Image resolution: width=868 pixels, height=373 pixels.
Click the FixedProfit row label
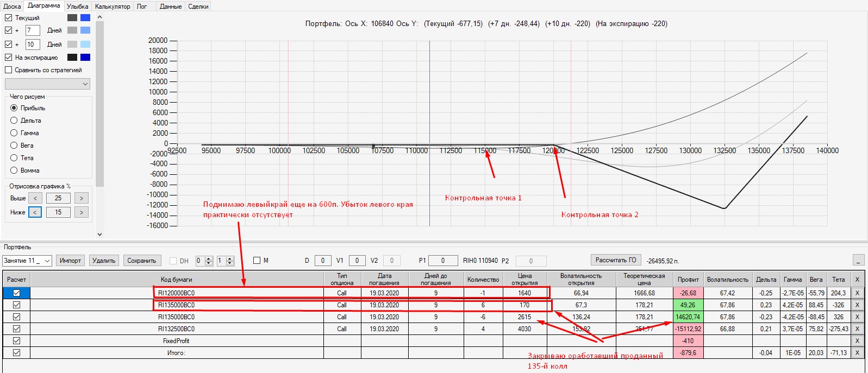tap(177, 341)
